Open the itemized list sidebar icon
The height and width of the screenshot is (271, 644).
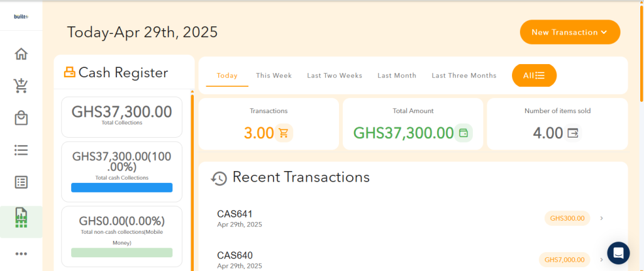21,182
